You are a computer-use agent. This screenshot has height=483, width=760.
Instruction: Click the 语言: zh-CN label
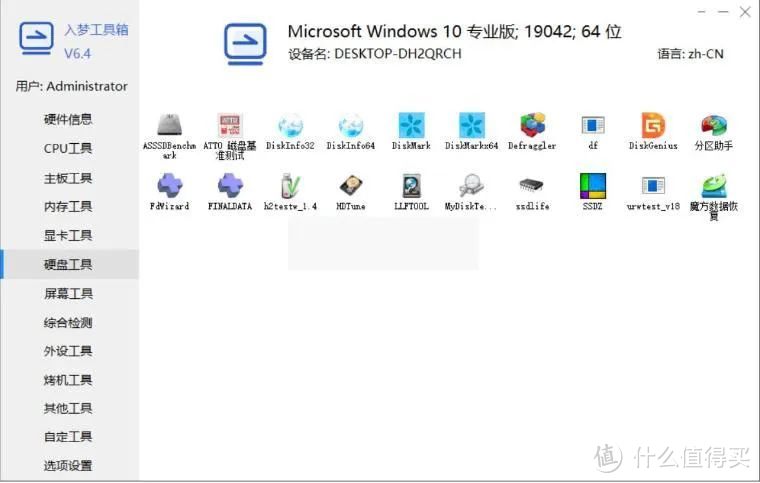tap(690, 54)
